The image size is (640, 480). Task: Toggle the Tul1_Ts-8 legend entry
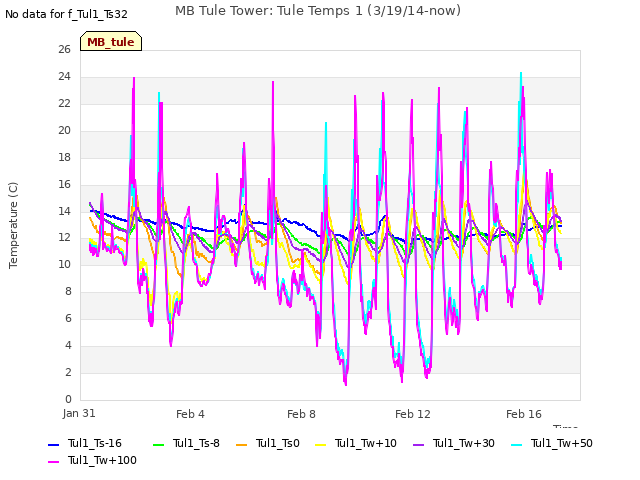tap(187, 443)
